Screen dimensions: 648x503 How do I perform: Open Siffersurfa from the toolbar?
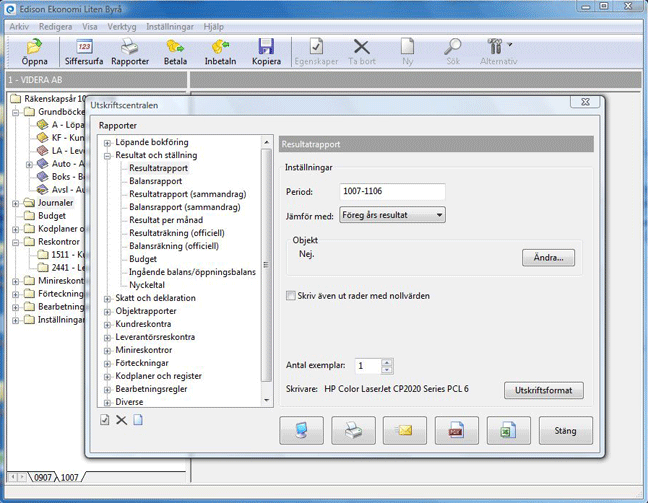[84, 52]
